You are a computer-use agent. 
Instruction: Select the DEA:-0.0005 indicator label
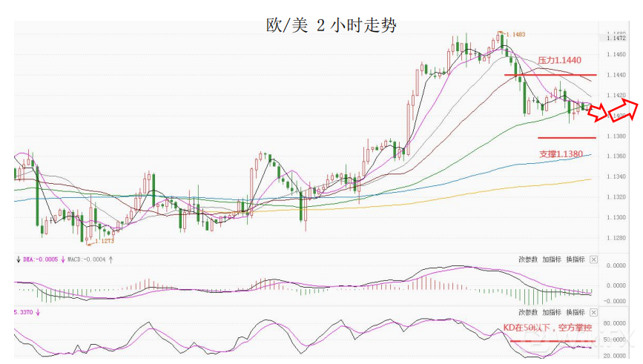(41, 259)
